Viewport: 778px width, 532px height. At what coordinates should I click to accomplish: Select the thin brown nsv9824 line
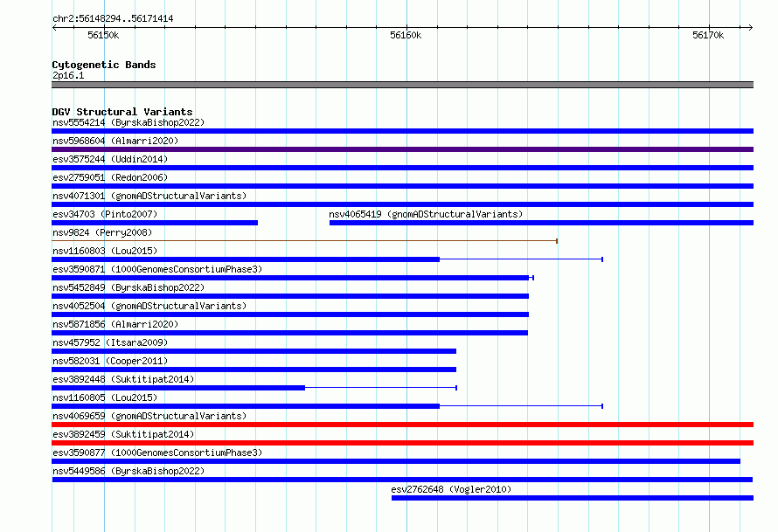[x=305, y=241]
